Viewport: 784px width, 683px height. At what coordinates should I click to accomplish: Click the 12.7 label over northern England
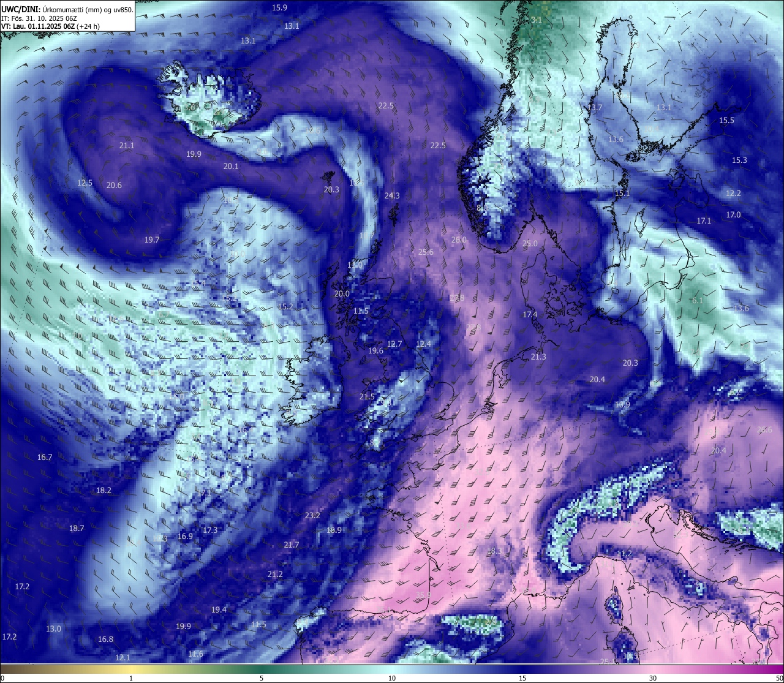394,344
